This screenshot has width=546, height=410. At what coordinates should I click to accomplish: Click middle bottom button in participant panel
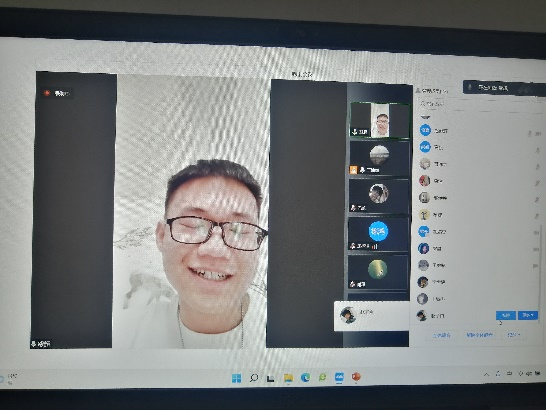[x=479, y=335]
